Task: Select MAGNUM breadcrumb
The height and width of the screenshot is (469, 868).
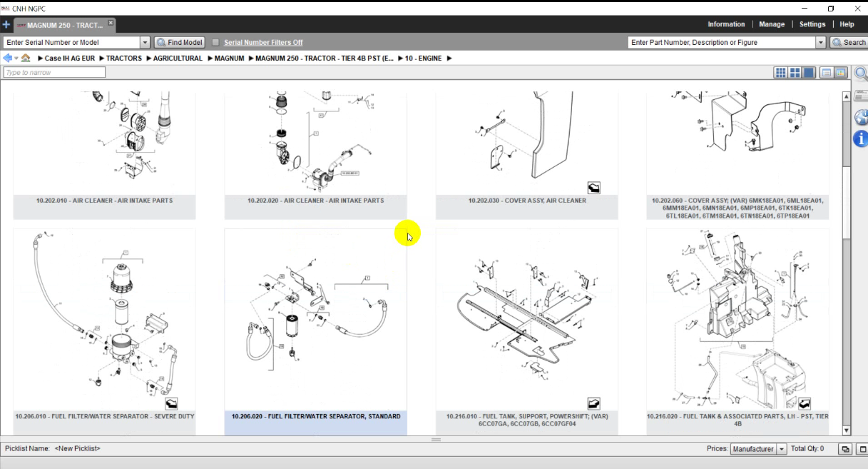Action: click(x=229, y=59)
